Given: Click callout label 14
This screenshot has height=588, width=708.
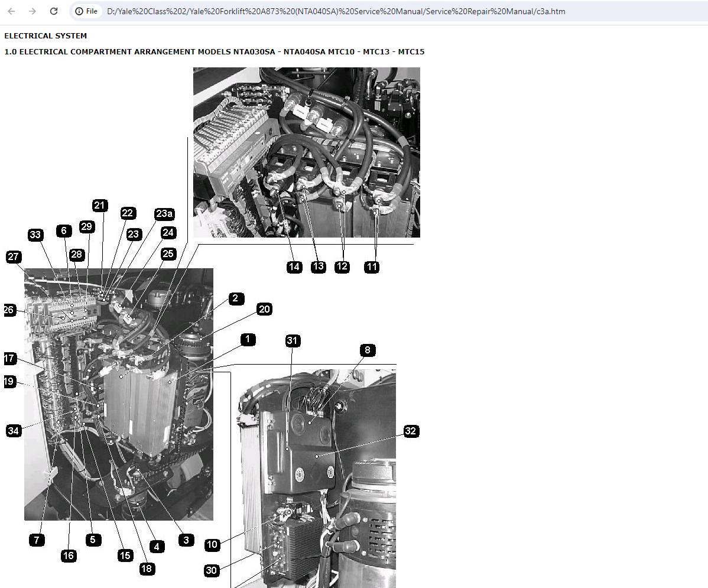Looking at the screenshot, I should (x=294, y=267).
